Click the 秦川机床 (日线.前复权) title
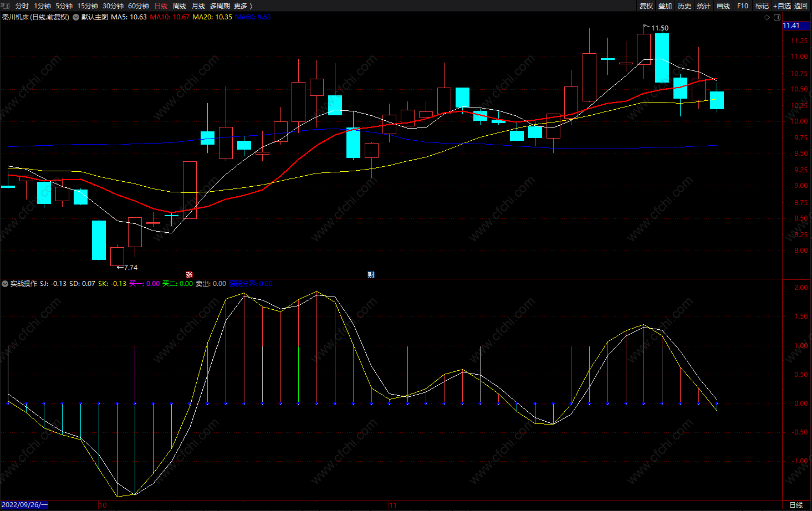Screen dimensions: 812x511 pyautogui.click(x=35, y=17)
